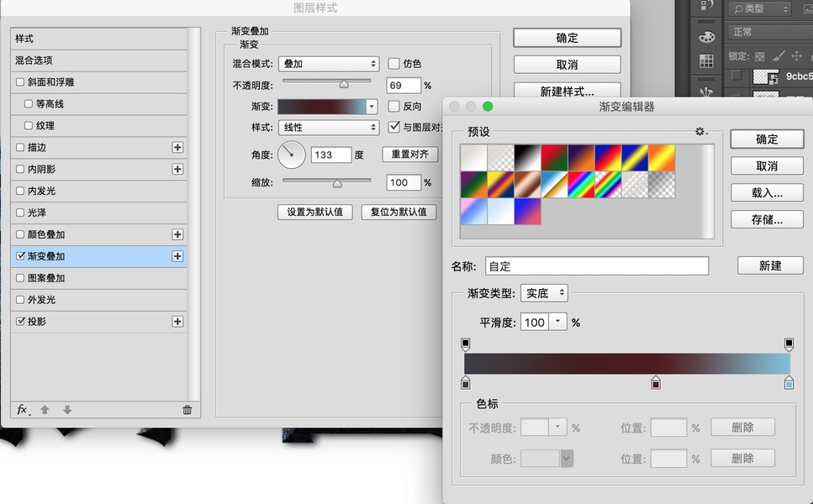Viewport: 813px width, 504px height.
Task: Open the 样式 dropdown showing 线性
Action: (x=329, y=128)
